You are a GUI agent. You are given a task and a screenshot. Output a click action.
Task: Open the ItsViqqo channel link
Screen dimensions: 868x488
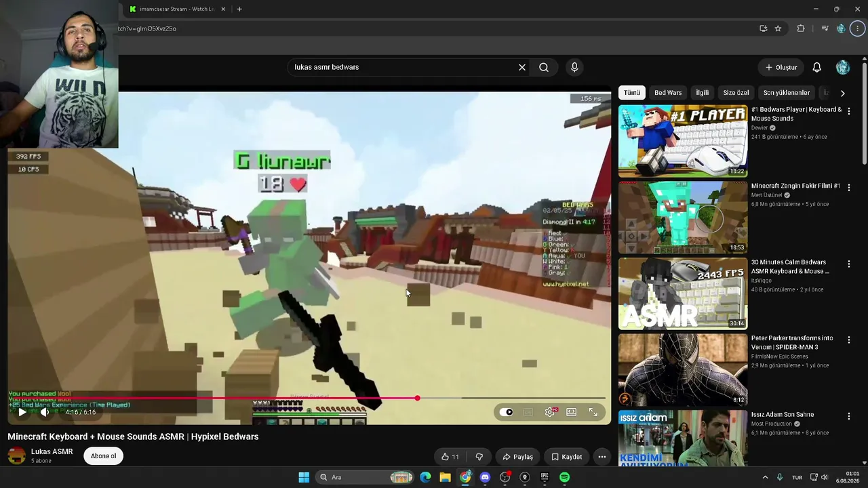coord(760,281)
